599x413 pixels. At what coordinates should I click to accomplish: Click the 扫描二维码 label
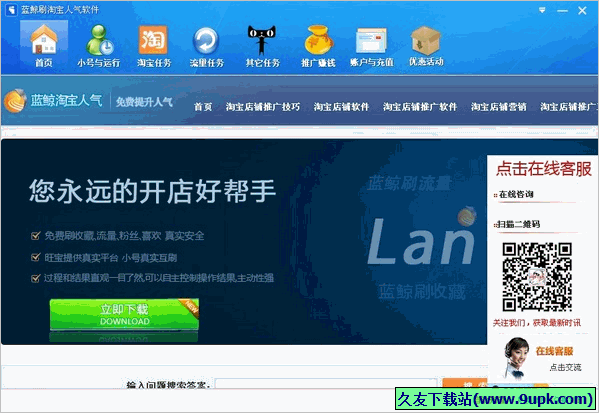coord(518,224)
